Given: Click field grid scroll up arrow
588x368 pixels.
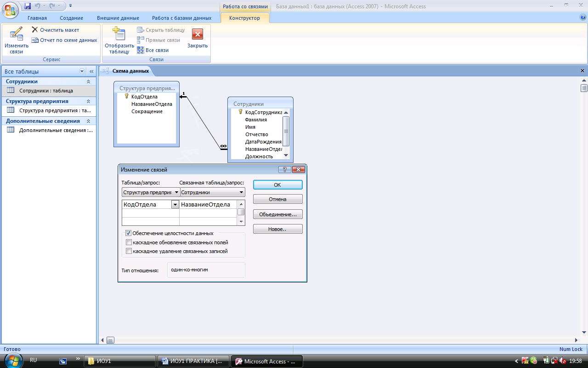Looking at the screenshot, I should click(x=241, y=204).
